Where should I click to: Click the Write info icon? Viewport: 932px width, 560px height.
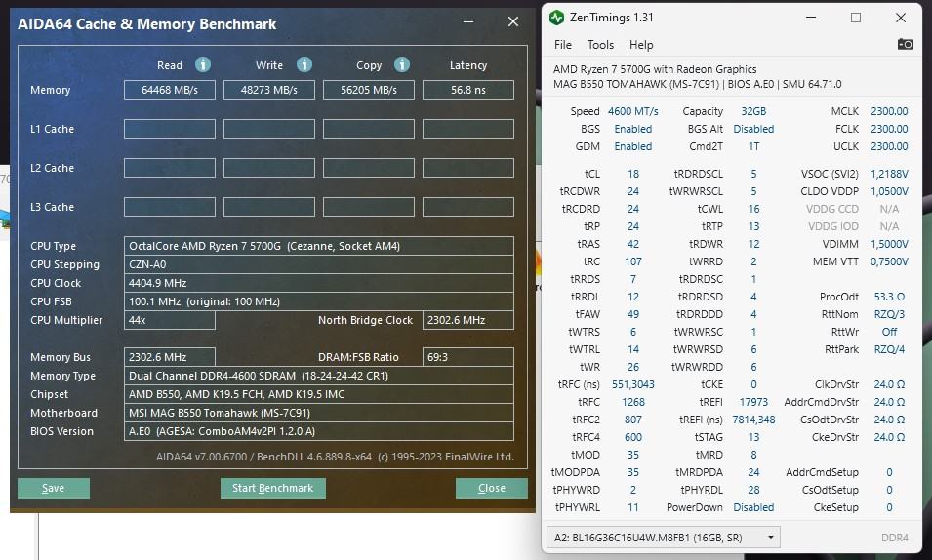(304, 64)
